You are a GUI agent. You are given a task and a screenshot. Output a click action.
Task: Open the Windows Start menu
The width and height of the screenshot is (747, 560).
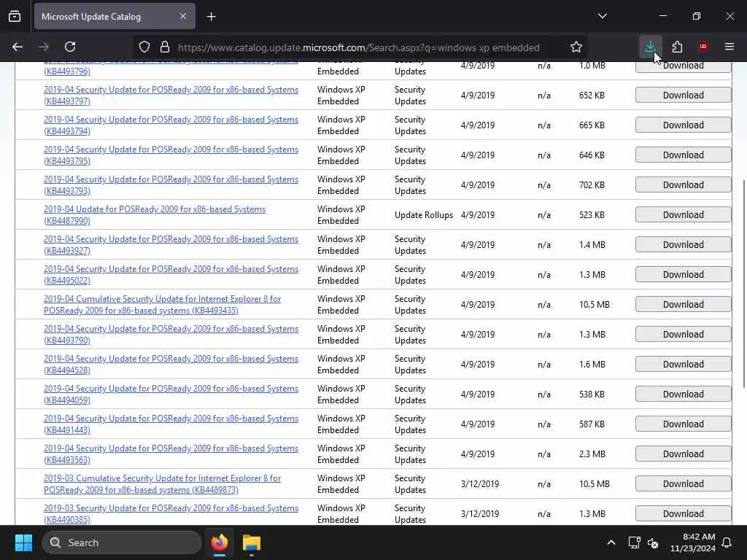click(23, 542)
